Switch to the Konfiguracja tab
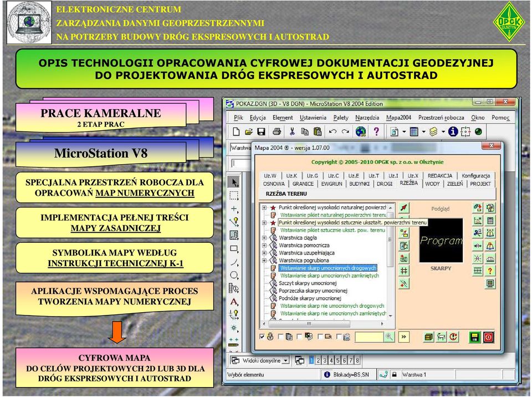The height and width of the screenshot is (397, 532). [x=475, y=176]
